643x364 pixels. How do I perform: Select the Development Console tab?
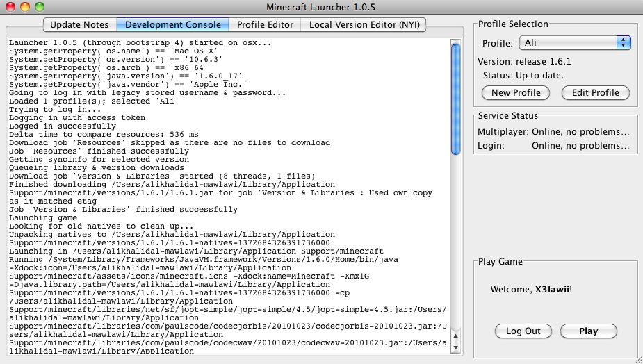[172, 24]
